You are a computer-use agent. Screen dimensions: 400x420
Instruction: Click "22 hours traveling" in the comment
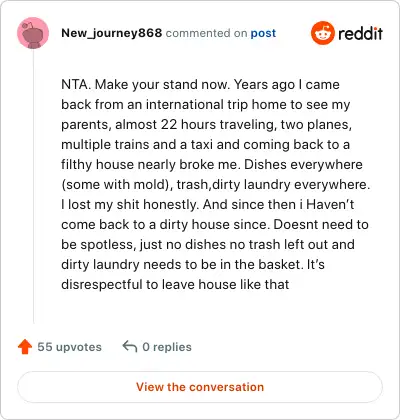pos(218,125)
